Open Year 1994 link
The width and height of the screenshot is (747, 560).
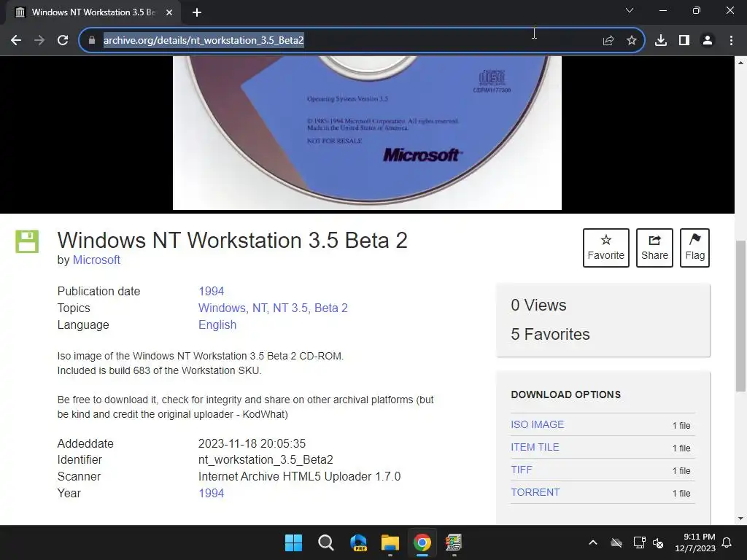[x=211, y=494]
